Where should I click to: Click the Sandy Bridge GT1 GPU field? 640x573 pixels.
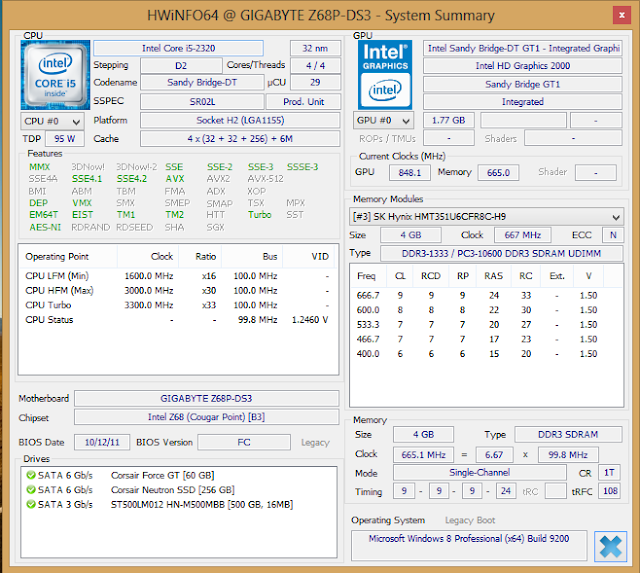point(522,84)
